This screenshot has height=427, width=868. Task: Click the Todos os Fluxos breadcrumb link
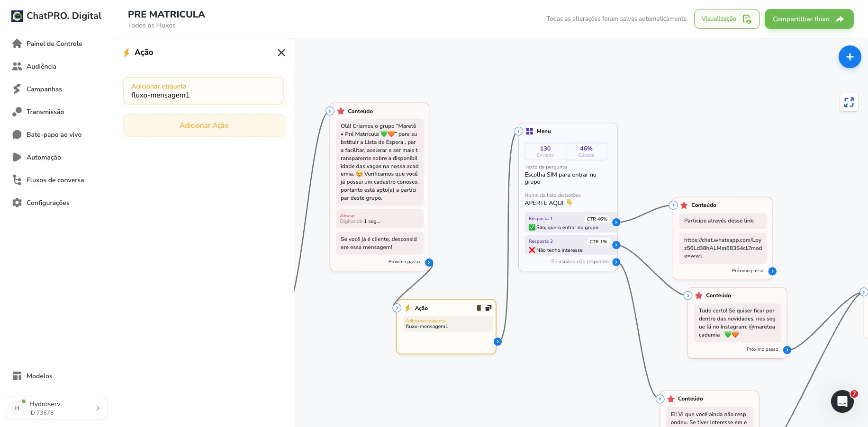pyautogui.click(x=152, y=26)
